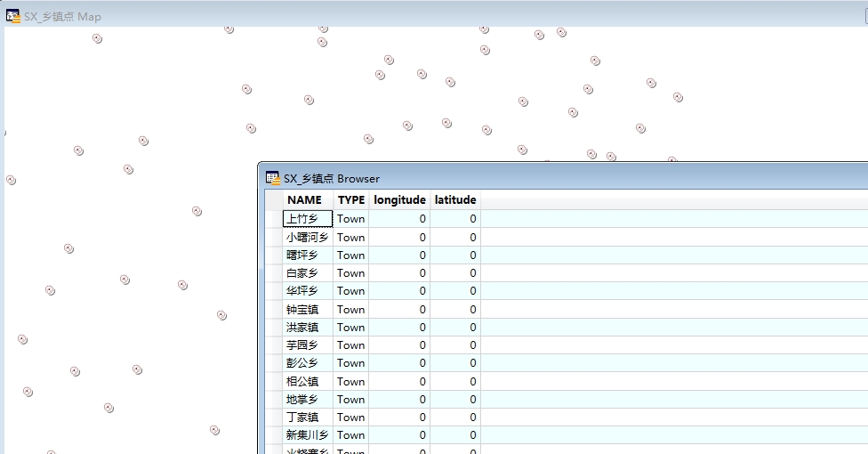This screenshot has width=868, height=454.
Task: Click the latitude column header
Action: click(455, 200)
